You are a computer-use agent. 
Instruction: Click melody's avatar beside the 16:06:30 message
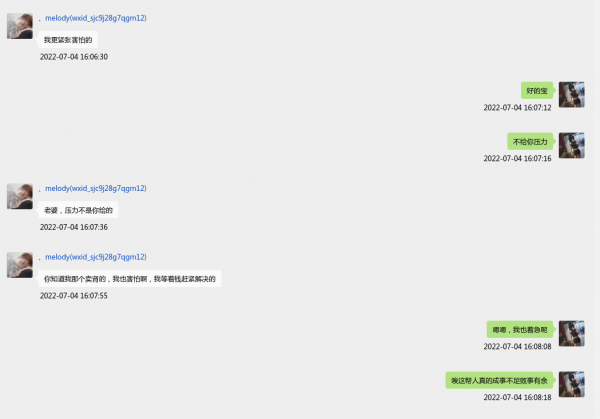pyautogui.click(x=20, y=26)
